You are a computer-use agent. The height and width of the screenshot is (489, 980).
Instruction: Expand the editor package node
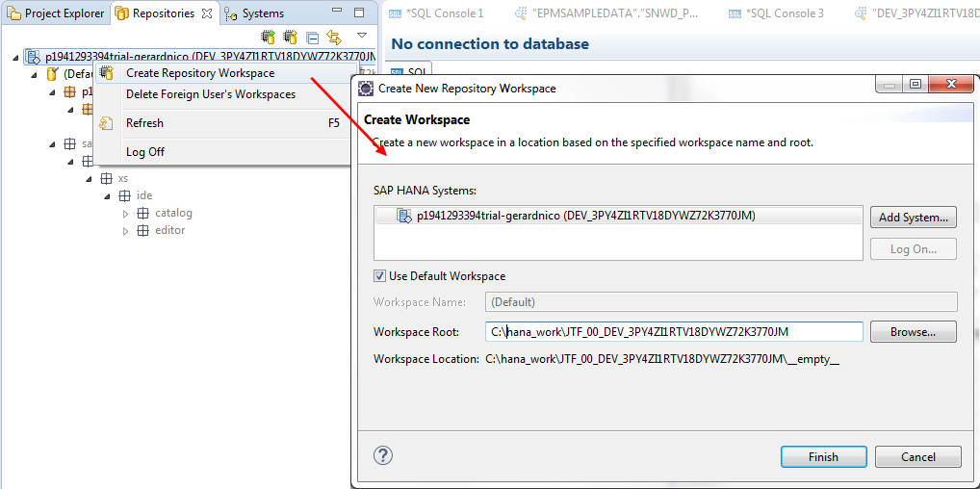point(125,231)
